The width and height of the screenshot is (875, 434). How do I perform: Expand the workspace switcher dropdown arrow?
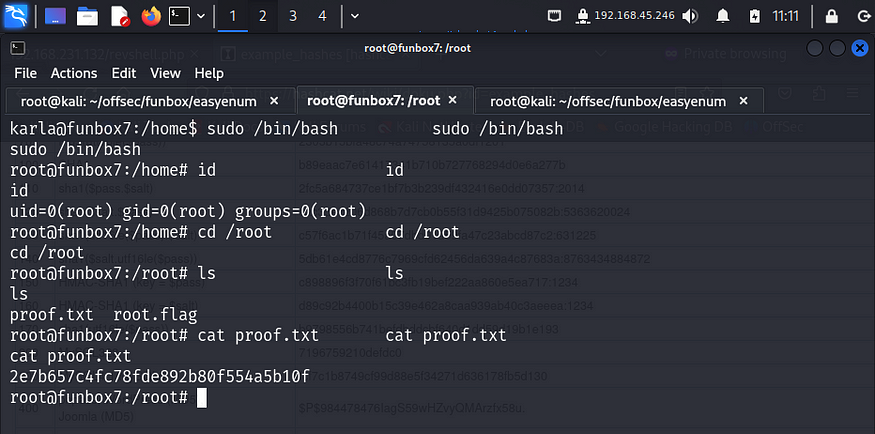(355, 16)
